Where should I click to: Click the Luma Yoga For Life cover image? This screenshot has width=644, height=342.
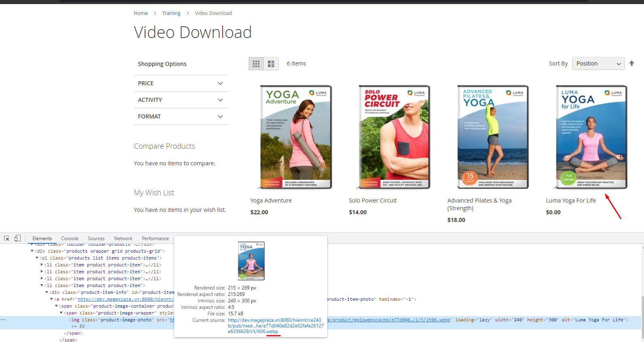(x=591, y=137)
